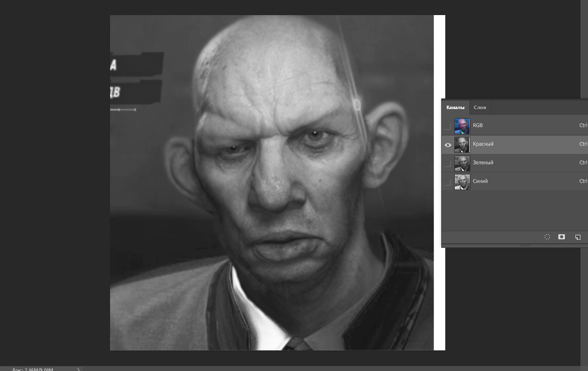This screenshot has width=588, height=371.
Task: Toggle visibility of the Зеленый channel
Action: (x=447, y=163)
